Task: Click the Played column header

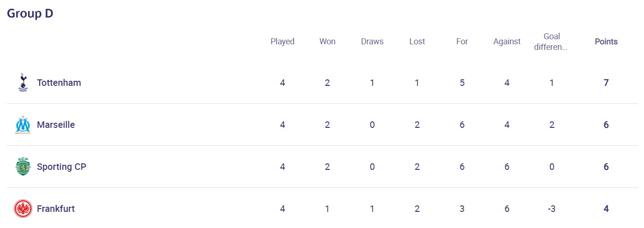Action: pyautogui.click(x=282, y=42)
